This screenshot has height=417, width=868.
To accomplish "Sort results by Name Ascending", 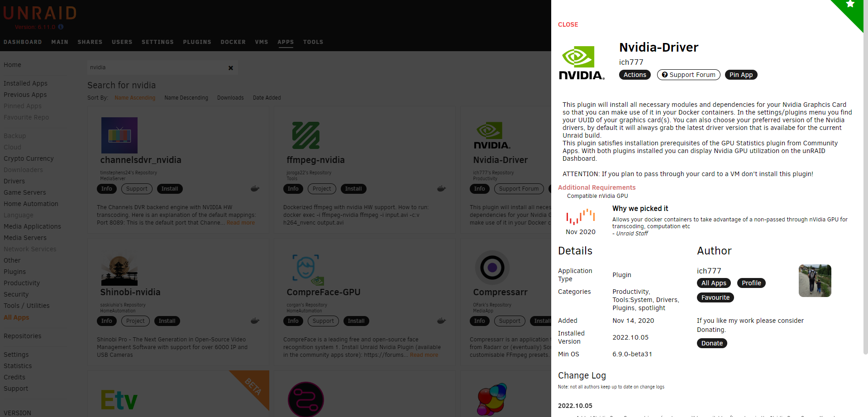I will point(135,98).
